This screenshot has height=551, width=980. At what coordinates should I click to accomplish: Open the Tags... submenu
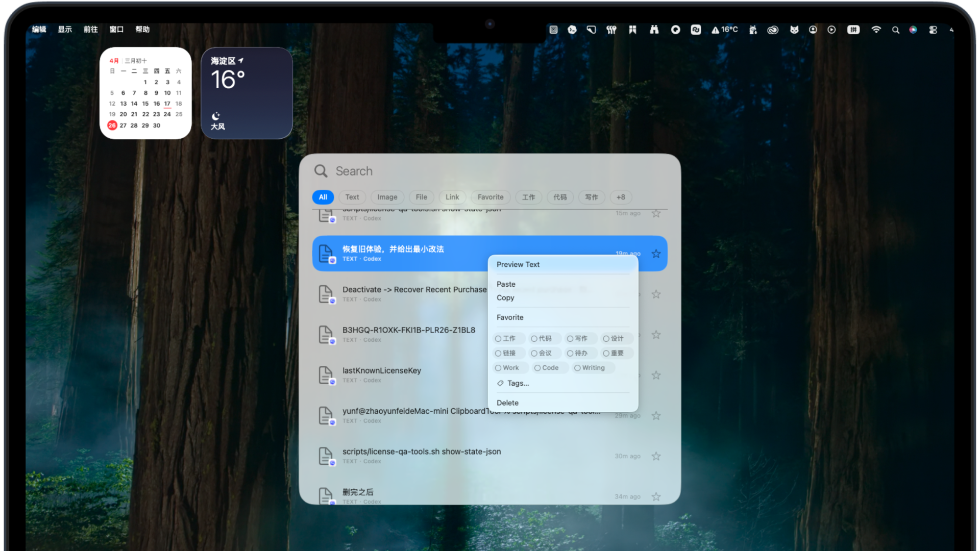(x=518, y=383)
